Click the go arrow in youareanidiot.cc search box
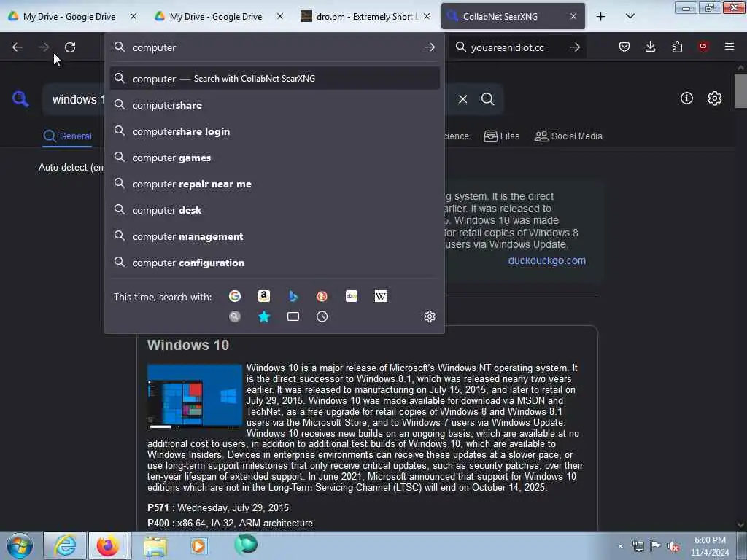This screenshot has height=560, width=747. 575,47
